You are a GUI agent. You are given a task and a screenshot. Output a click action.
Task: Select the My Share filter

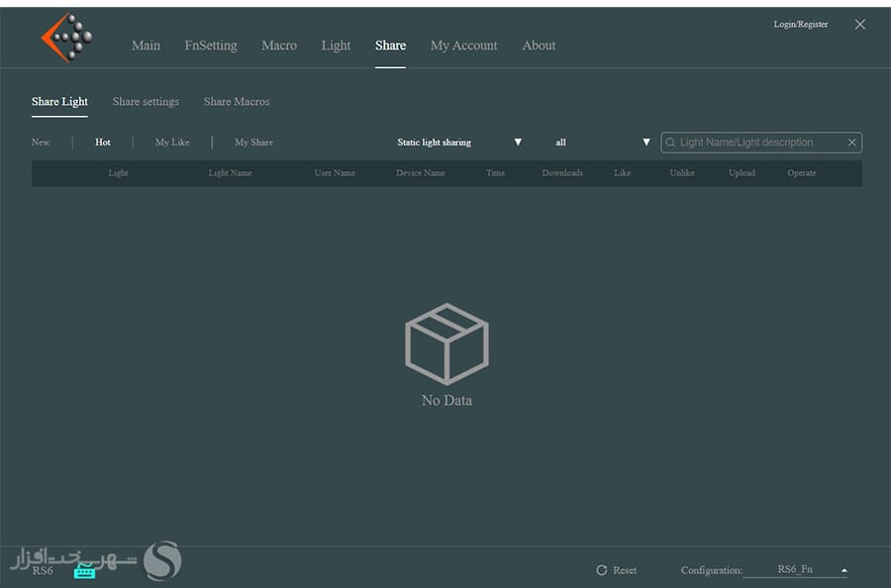253,143
